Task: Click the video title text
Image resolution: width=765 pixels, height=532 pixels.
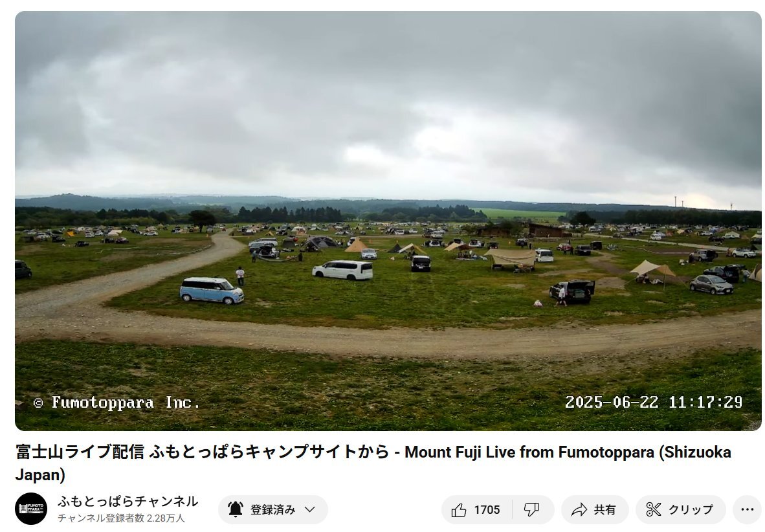Action: [x=373, y=463]
